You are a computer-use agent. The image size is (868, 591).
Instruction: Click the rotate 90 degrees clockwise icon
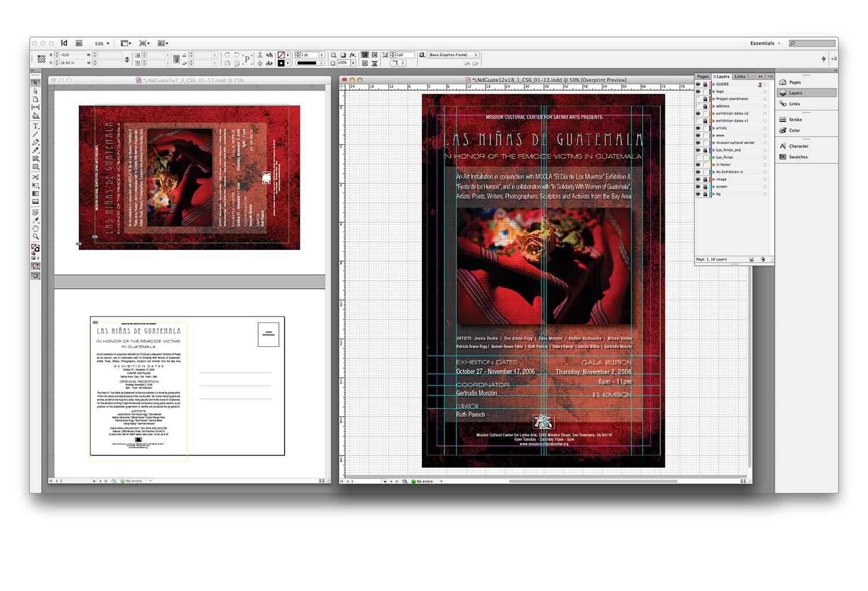click(x=227, y=55)
